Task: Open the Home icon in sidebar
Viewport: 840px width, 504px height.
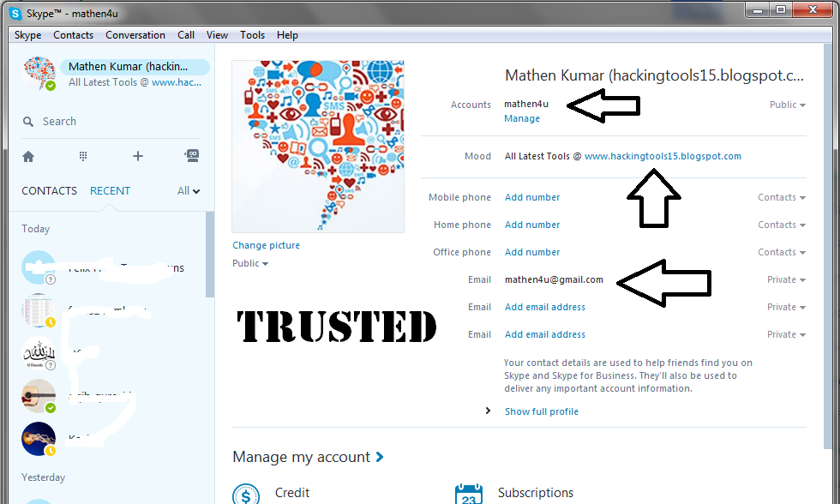Action: 28,156
